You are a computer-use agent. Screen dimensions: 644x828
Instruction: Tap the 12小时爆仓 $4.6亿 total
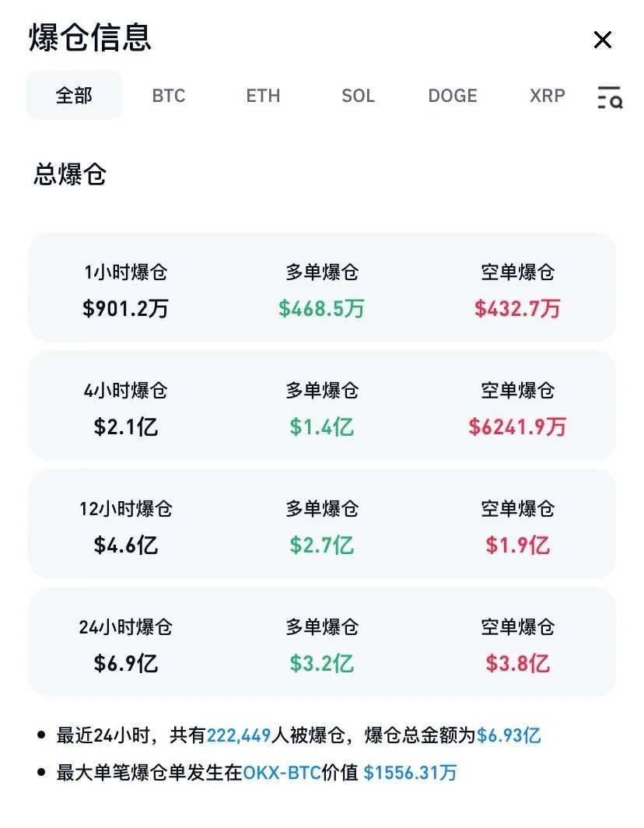[x=126, y=545]
